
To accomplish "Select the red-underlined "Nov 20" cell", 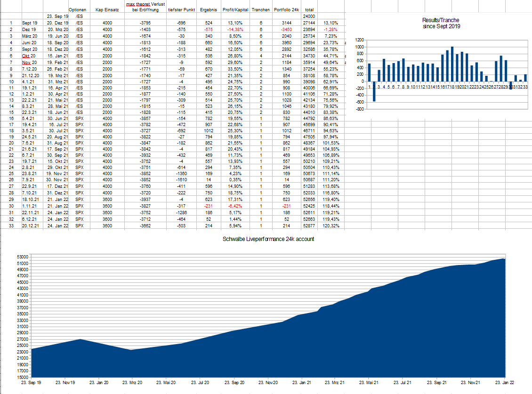I will click(29, 62).
